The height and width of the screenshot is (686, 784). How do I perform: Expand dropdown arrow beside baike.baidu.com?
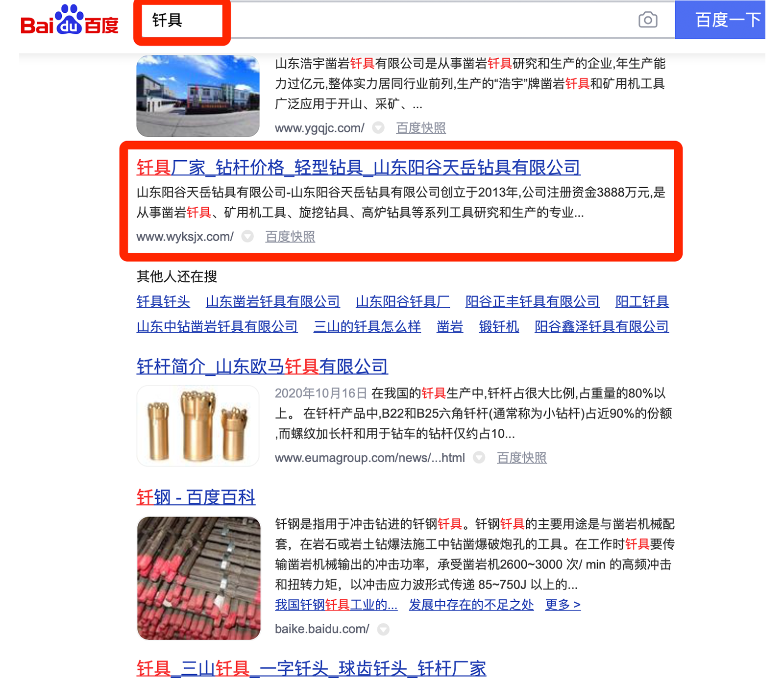pos(383,629)
